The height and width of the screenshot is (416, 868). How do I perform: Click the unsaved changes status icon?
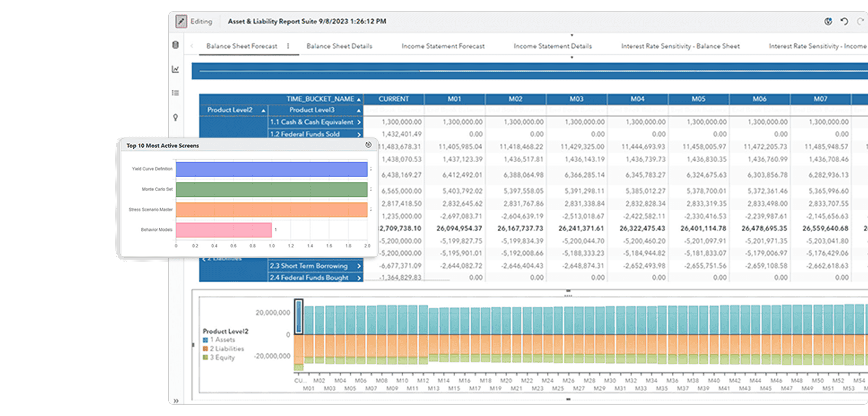828,21
